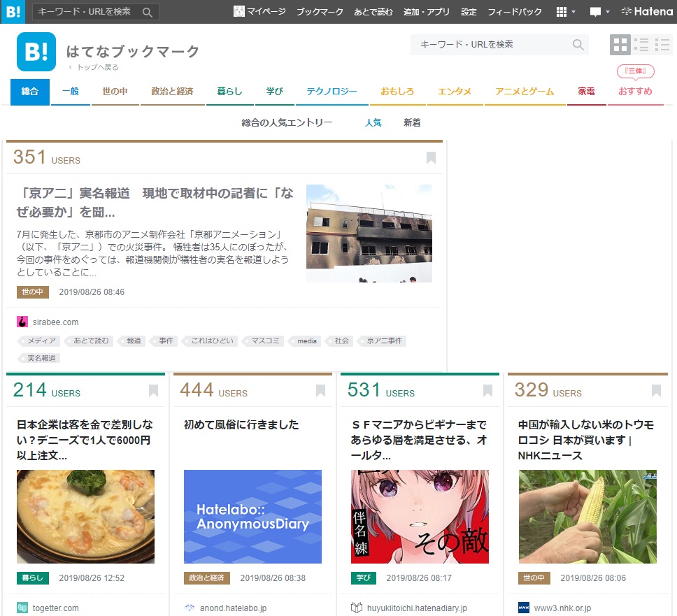Click the メディア tag

(39, 341)
